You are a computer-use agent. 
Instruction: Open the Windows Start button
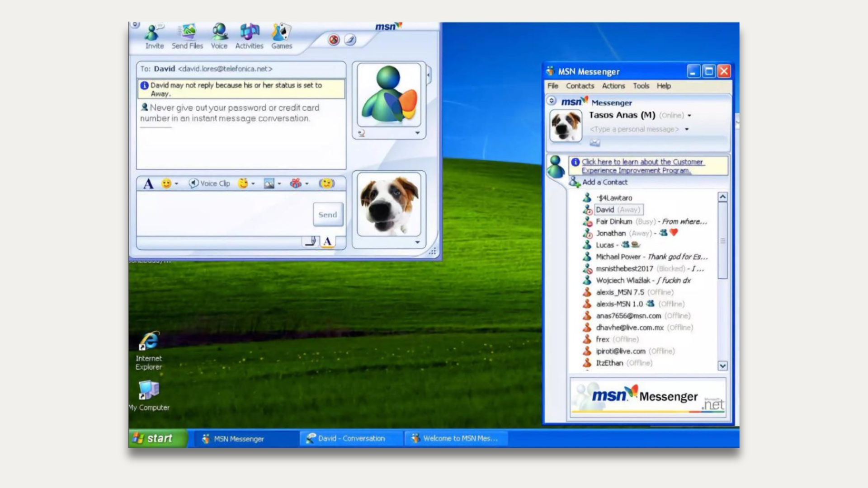tap(157, 438)
